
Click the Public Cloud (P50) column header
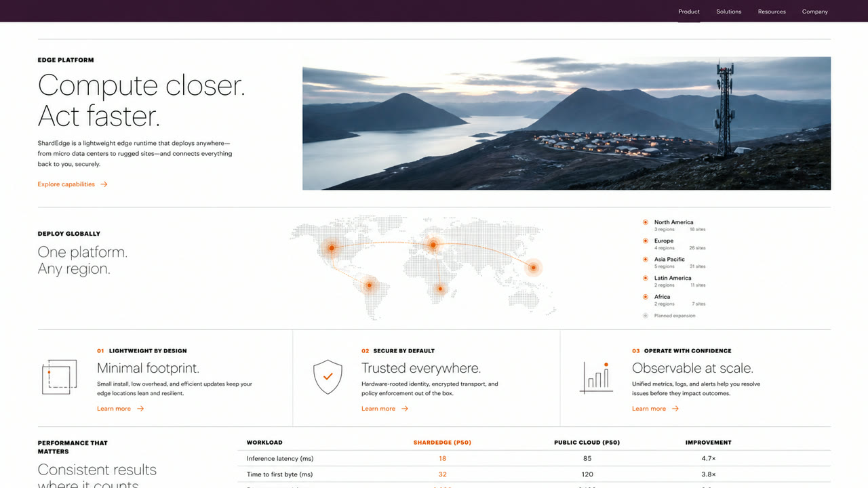587,443
